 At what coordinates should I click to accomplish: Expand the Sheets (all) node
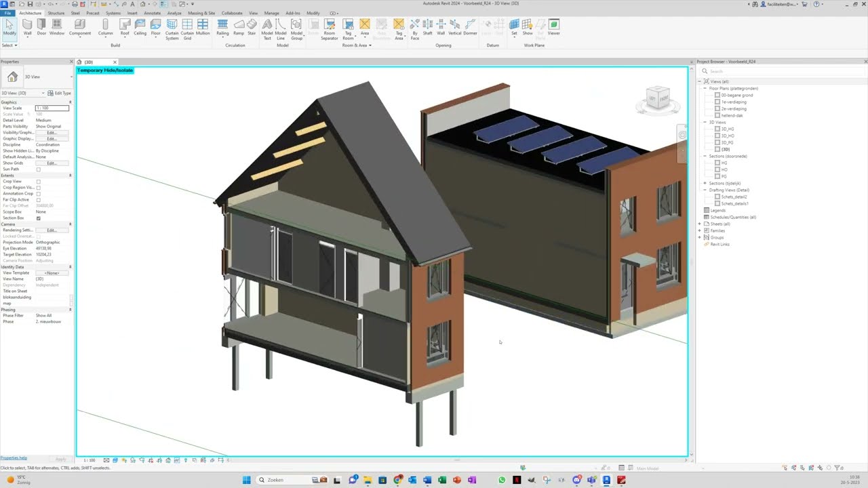700,224
